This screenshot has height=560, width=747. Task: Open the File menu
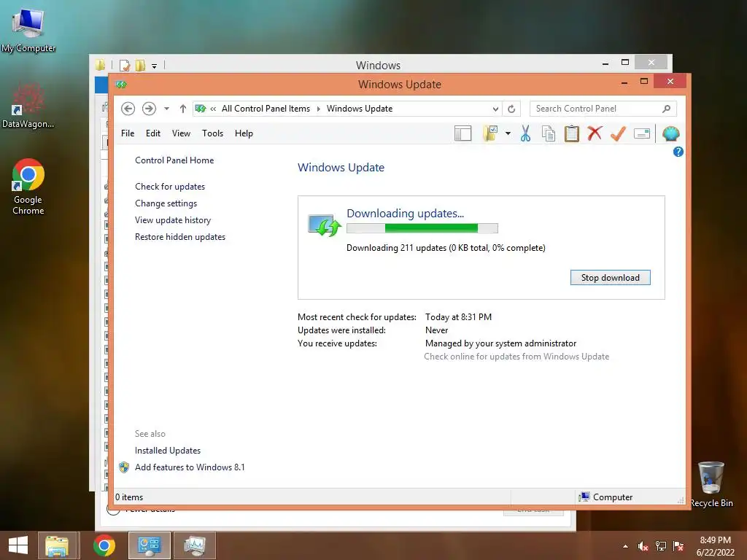128,133
